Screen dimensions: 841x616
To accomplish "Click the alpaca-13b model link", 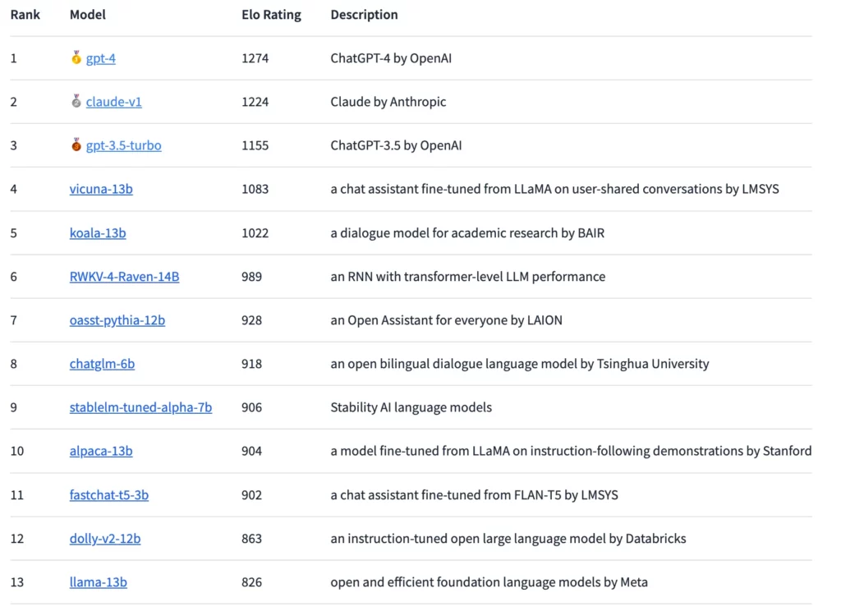I will tap(101, 451).
